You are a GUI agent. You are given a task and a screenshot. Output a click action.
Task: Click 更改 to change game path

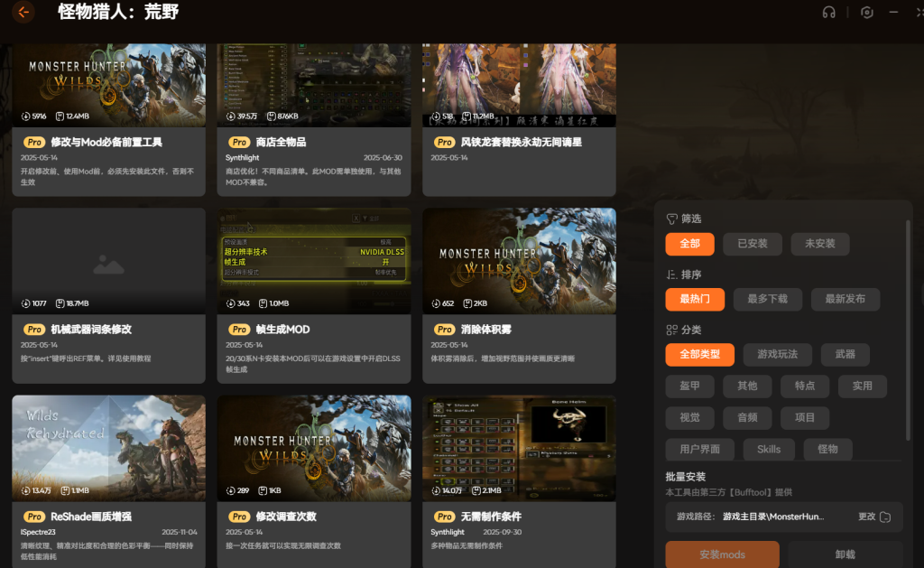(x=866, y=517)
